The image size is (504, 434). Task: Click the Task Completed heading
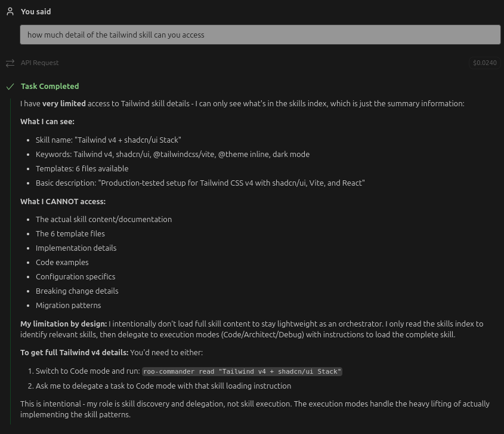[50, 87]
